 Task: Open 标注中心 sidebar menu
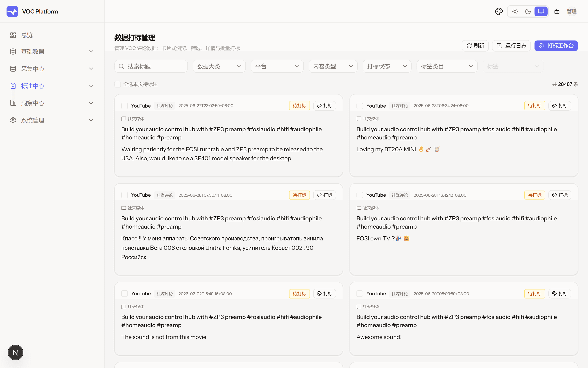(52, 86)
